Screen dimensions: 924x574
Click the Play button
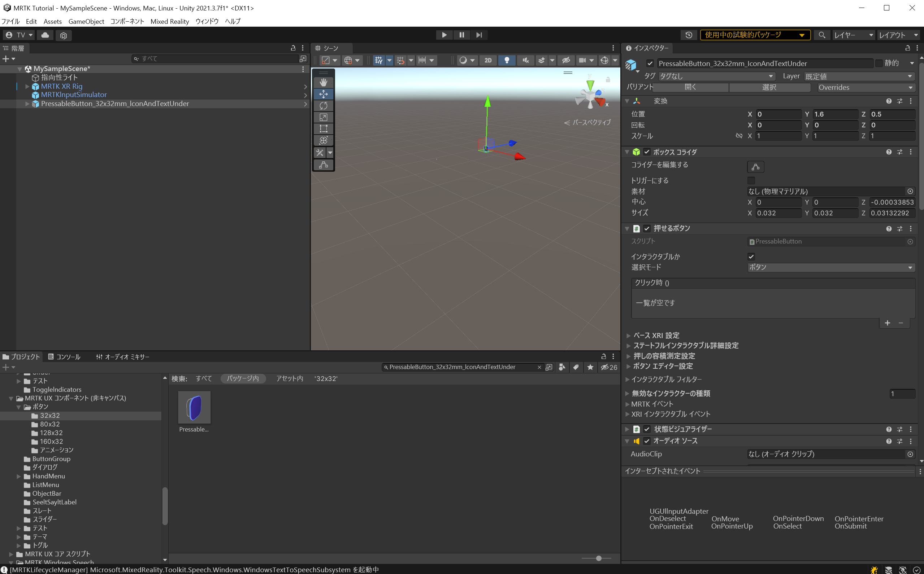(444, 35)
